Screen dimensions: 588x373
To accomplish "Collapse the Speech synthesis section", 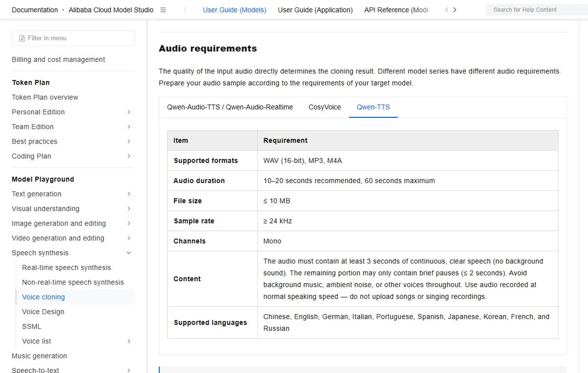I will [129, 252].
